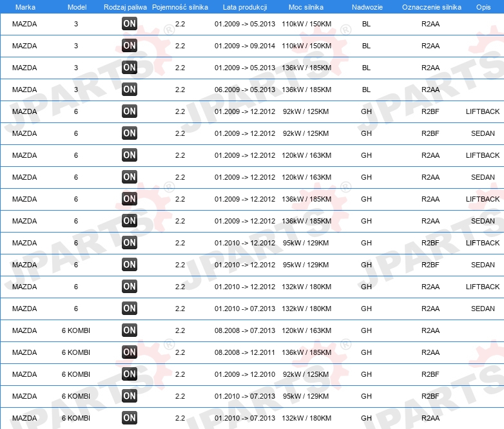Screen dimensions: 504x429
Task: Click ON diesel icon in Mazda 6 136kW LIFTBACK row
Action: pos(130,198)
